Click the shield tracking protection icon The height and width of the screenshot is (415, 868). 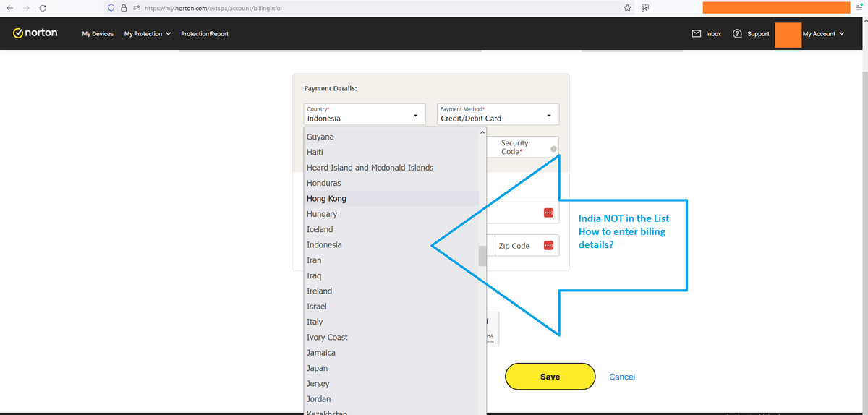tap(111, 8)
